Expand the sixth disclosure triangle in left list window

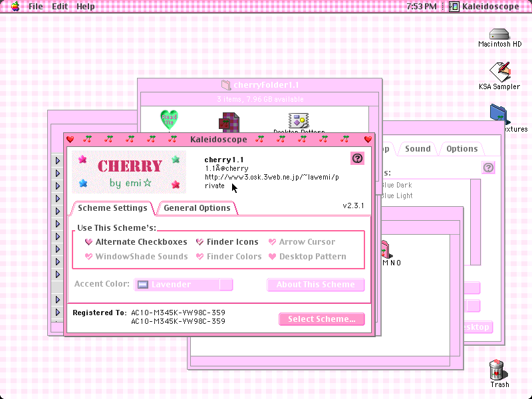tap(58, 223)
